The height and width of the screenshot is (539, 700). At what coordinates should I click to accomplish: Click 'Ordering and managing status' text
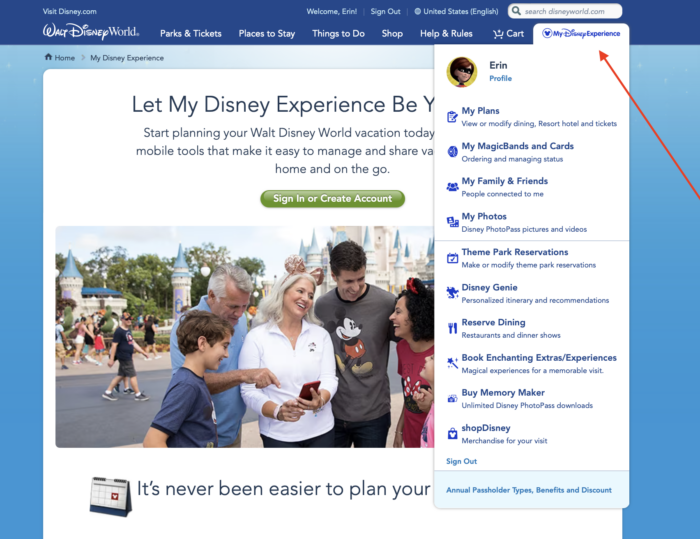[x=512, y=159]
